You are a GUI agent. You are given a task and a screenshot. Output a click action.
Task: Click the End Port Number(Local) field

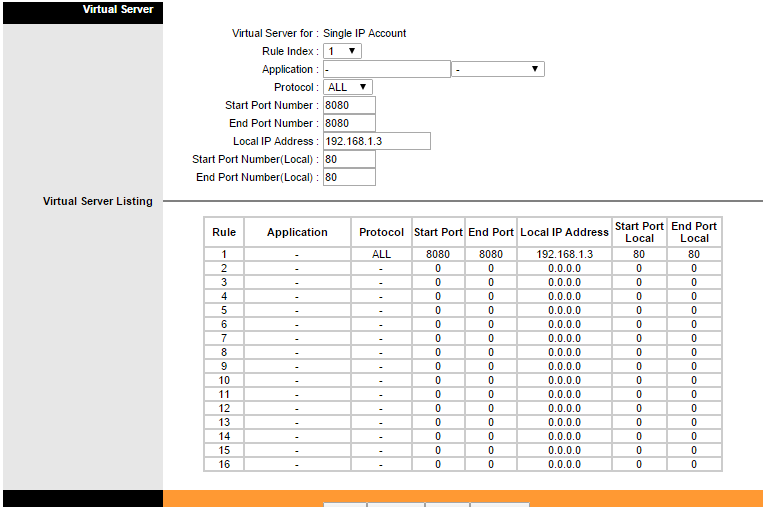(x=349, y=177)
